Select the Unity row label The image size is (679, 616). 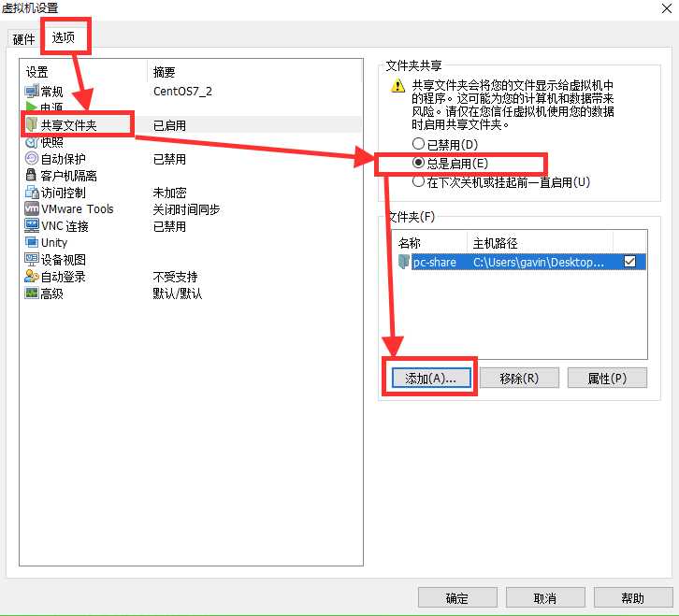coord(54,242)
